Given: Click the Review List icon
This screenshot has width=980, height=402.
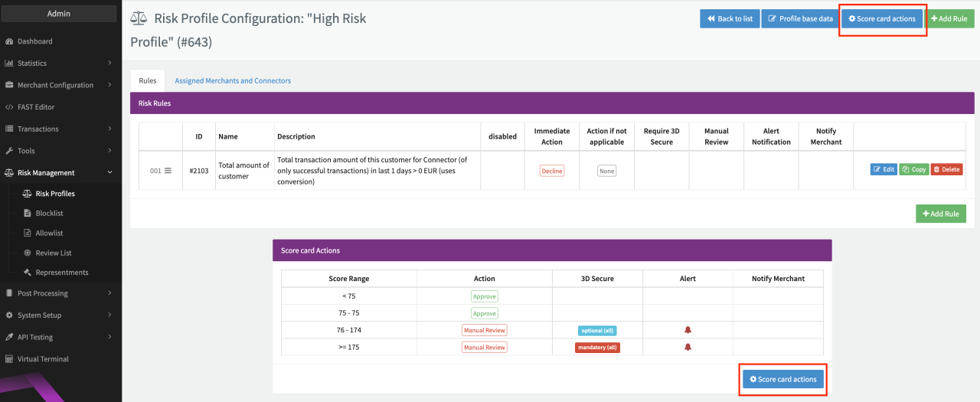Looking at the screenshot, I should (x=28, y=253).
